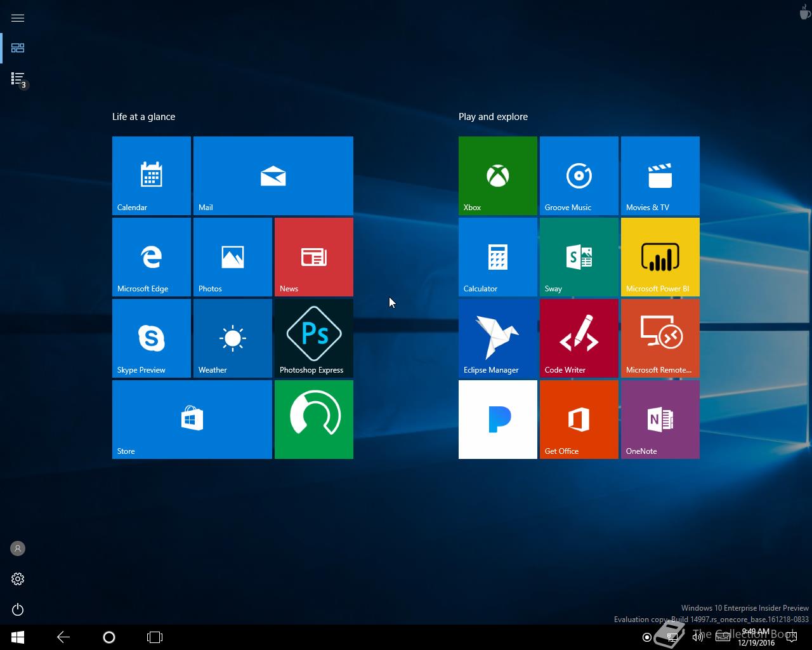Open Cortana circle on taskbar

tap(109, 637)
